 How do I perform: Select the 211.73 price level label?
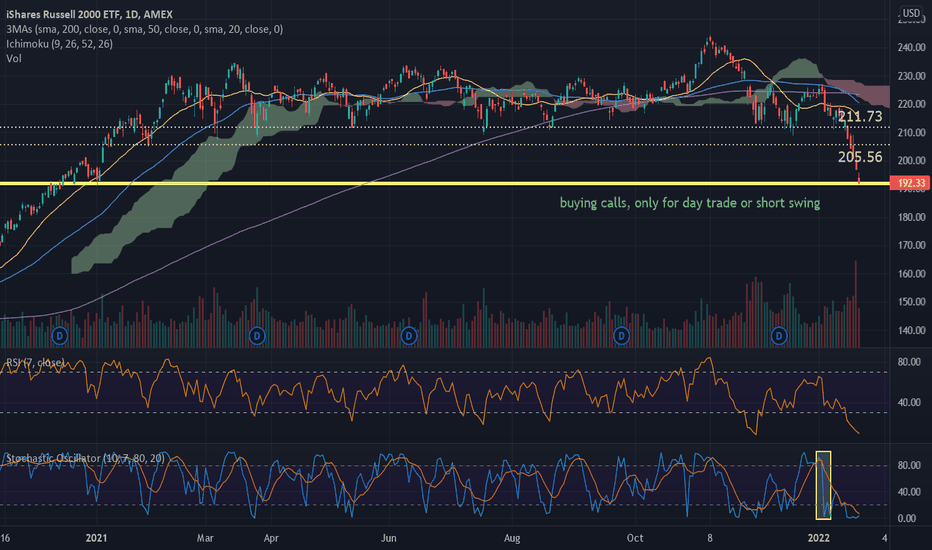[859, 117]
